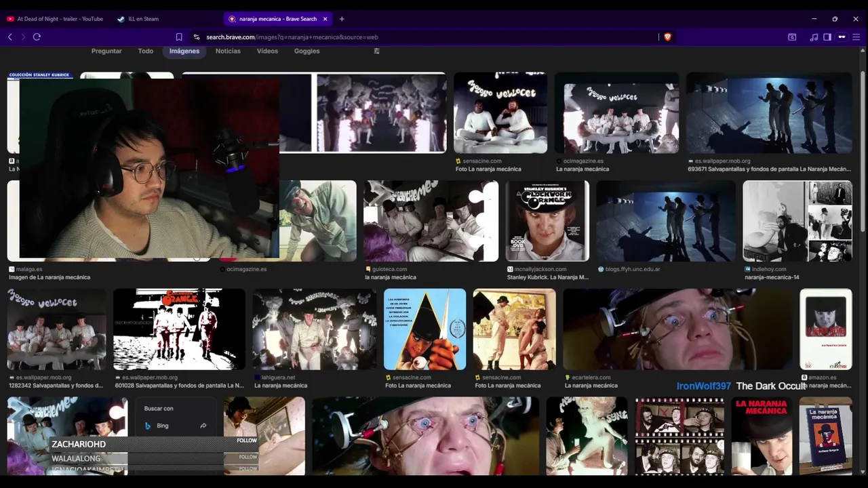Open the red La Naranja Mecánica poster thumbnail

(x=762, y=436)
